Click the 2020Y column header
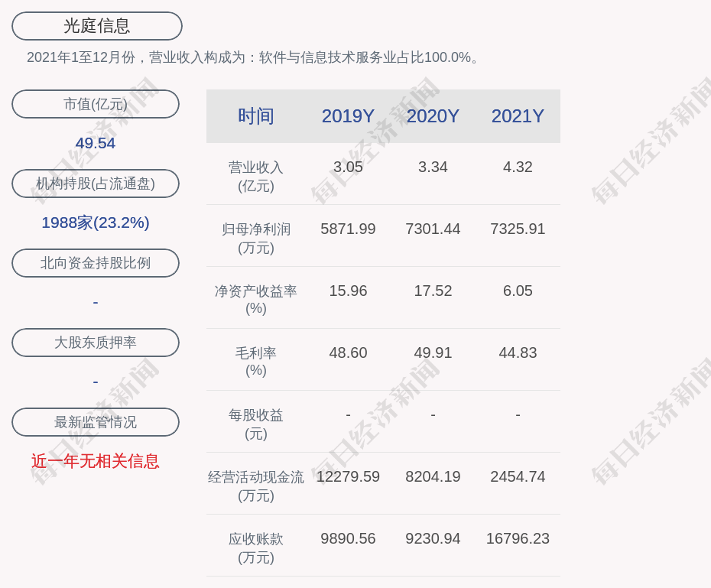 [x=433, y=116]
